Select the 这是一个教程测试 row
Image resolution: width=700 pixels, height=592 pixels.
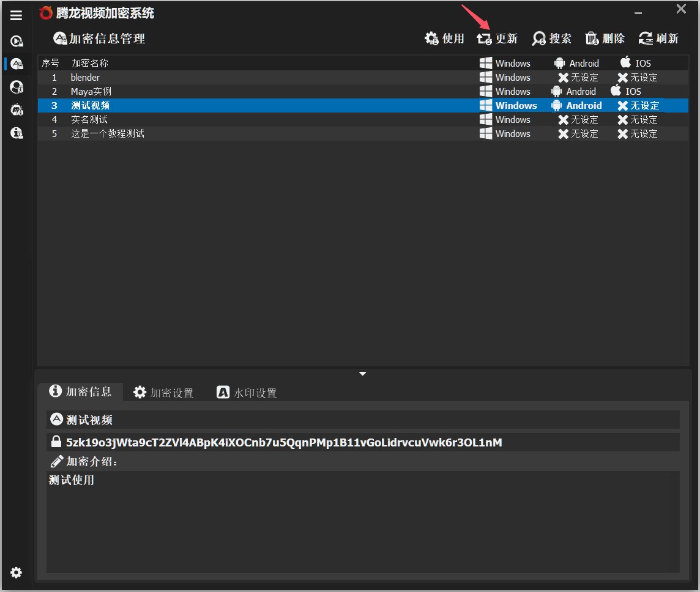point(362,134)
